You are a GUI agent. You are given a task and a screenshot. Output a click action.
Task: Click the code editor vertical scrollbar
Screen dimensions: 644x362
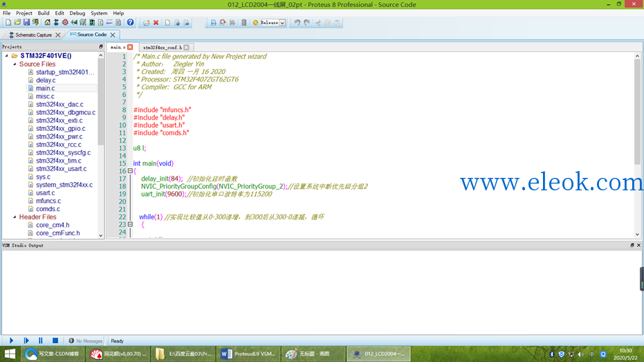[638, 111]
